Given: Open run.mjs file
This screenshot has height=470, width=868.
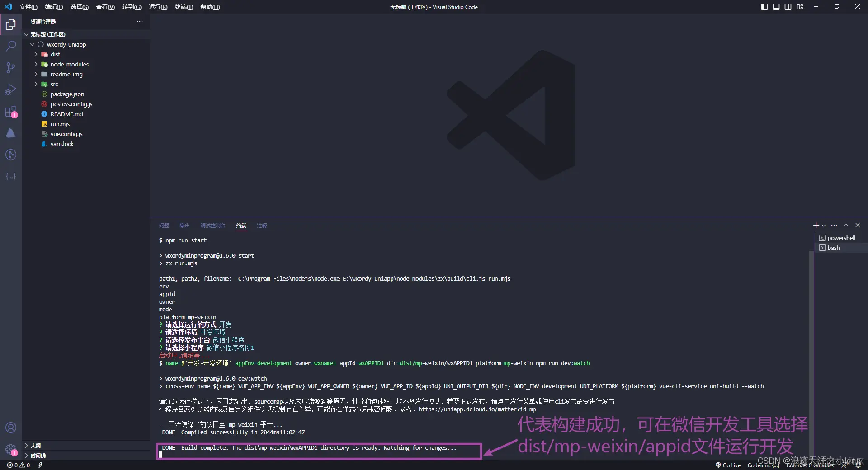Looking at the screenshot, I should [x=86, y=124].
